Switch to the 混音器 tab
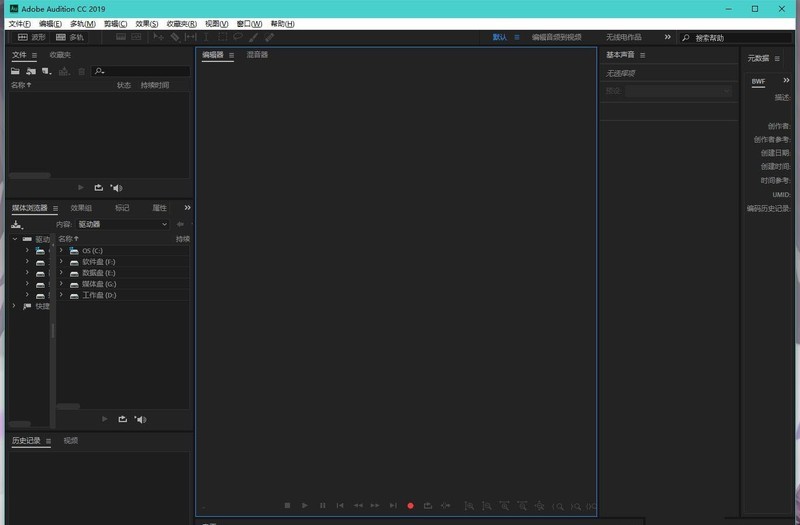The image size is (800, 525). pyautogui.click(x=257, y=55)
